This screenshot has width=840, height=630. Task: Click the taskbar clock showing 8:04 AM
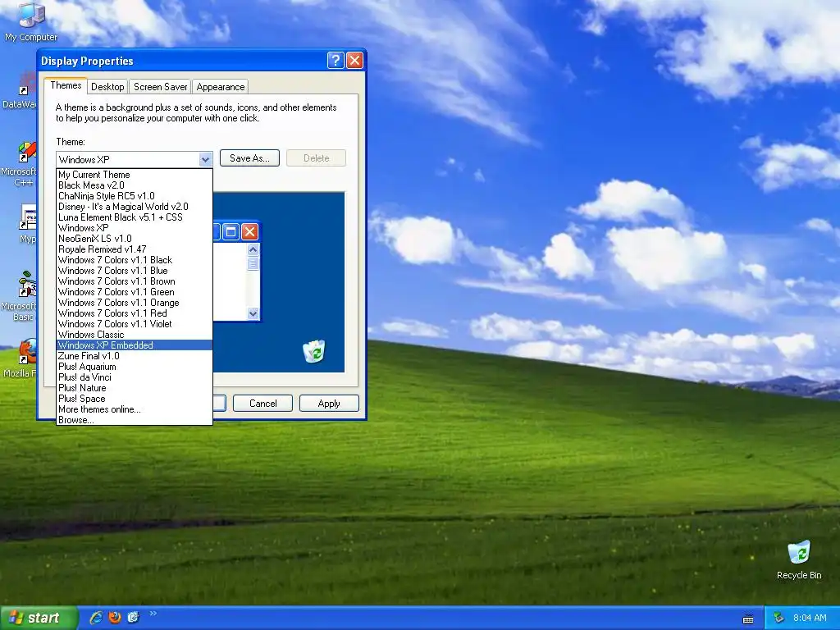point(810,618)
